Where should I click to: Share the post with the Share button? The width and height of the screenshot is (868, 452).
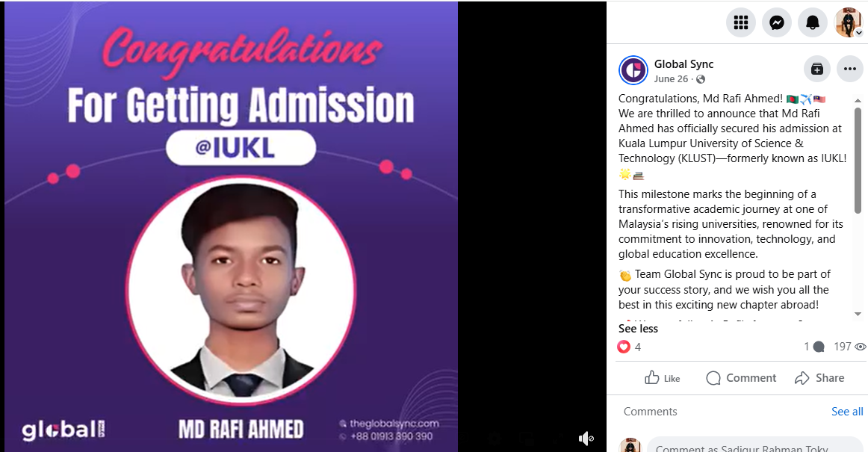[819, 378]
